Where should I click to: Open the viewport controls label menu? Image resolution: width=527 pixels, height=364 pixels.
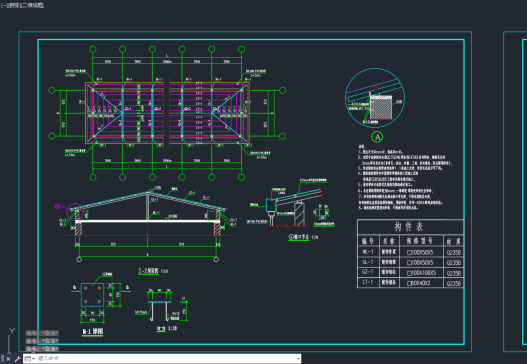(23, 5)
